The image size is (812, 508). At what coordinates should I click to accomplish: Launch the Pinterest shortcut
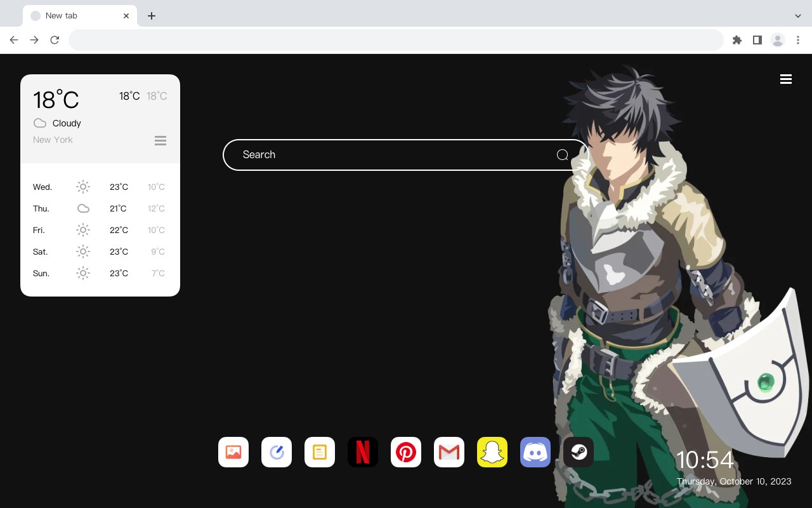coord(406,452)
